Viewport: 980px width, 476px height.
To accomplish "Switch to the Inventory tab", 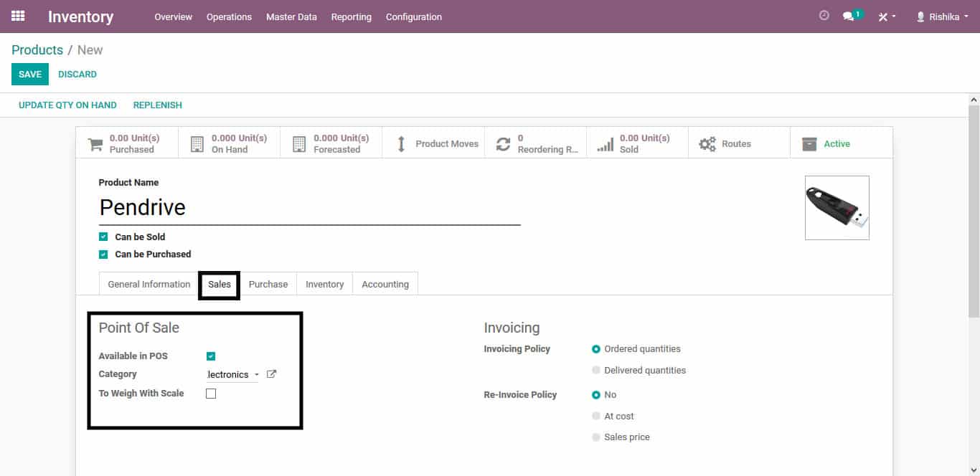I will click(x=324, y=285).
